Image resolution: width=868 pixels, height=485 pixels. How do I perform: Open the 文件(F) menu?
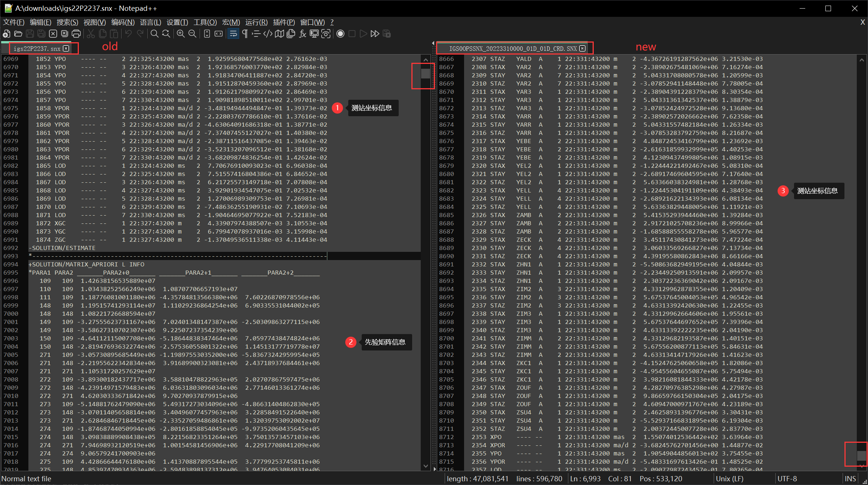pyautogui.click(x=14, y=22)
